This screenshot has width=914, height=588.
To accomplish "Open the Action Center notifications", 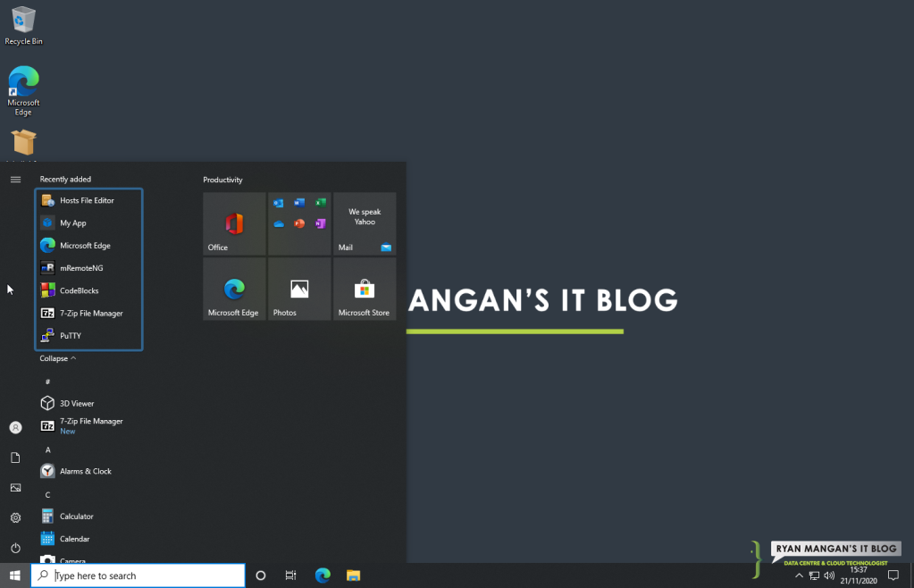I will point(893,575).
